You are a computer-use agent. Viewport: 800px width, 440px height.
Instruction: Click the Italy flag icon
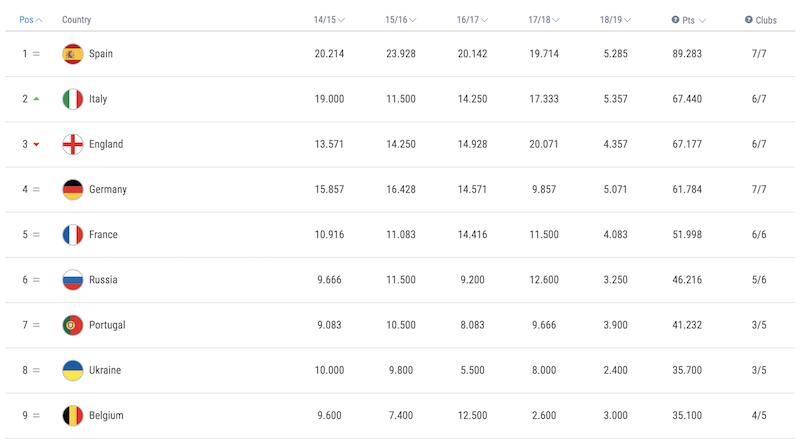point(72,99)
